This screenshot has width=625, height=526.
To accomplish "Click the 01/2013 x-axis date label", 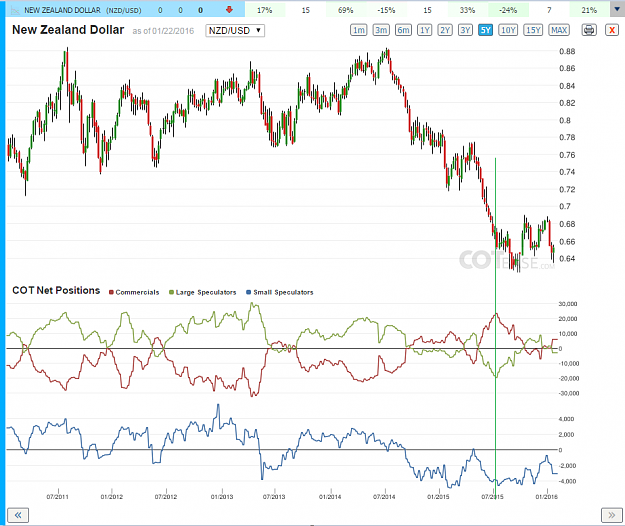I will 222,497.
